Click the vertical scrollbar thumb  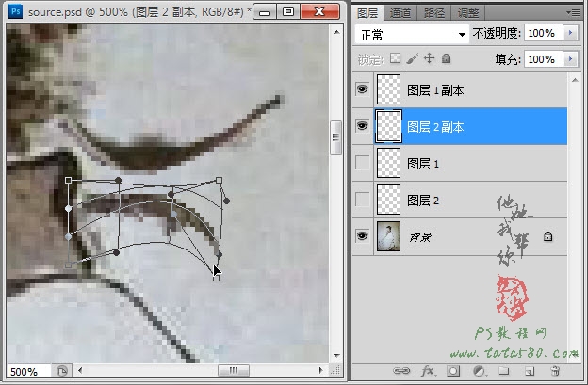click(336, 137)
